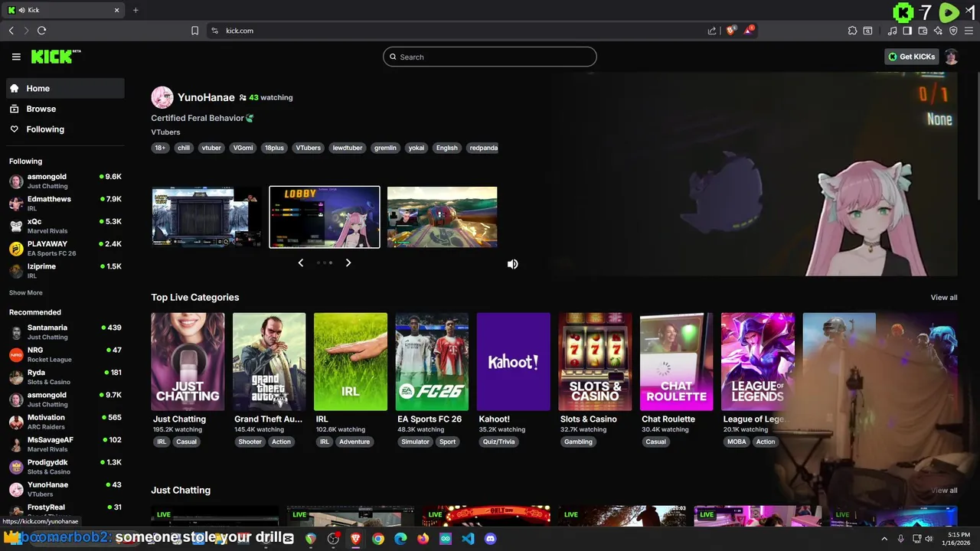The width and height of the screenshot is (980, 551).
Task: Go to next featured stream arrow
Action: [348, 262]
